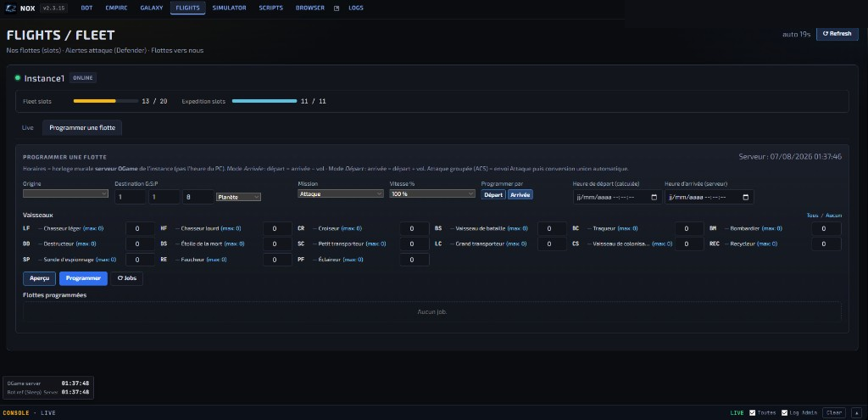Image resolution: width=868 pixels, height=420 pixels.
Task: Open the browser pop-out icon beside BROWSER
Action: click(x=336, y=8)
